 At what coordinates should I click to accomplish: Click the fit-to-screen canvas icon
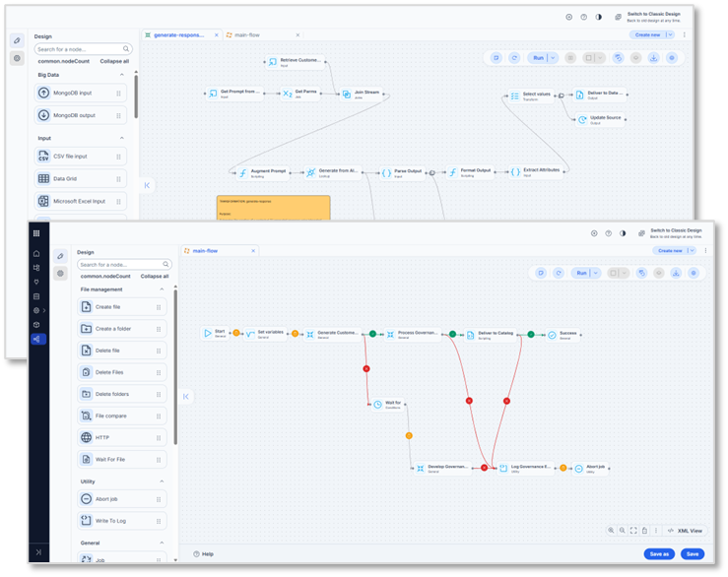632,530
